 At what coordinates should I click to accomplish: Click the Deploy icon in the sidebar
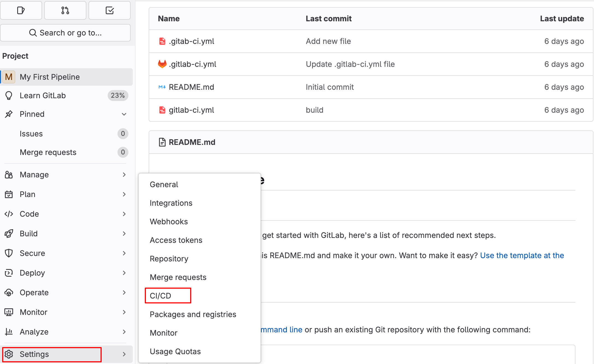point(9,273)
